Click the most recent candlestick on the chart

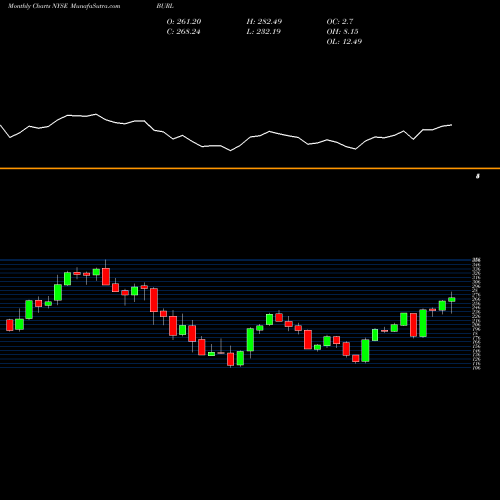tap(452, 300)
